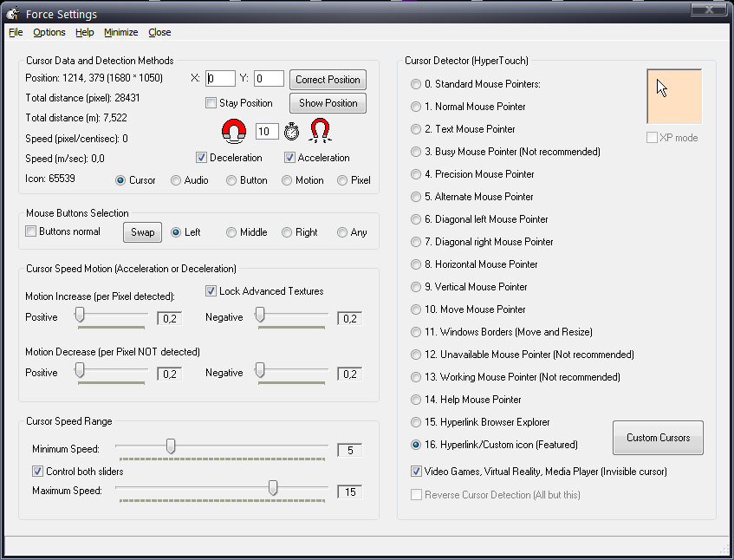The image size is (734, 560).
Task: Click the Maximum Speed value box
Action: 350,492
